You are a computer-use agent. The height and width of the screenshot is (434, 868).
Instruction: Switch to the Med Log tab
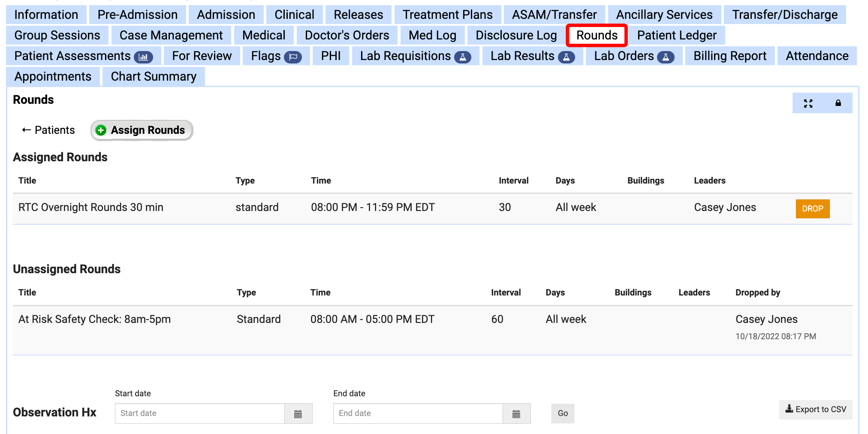pyautogui.click(x=432, y=35)
